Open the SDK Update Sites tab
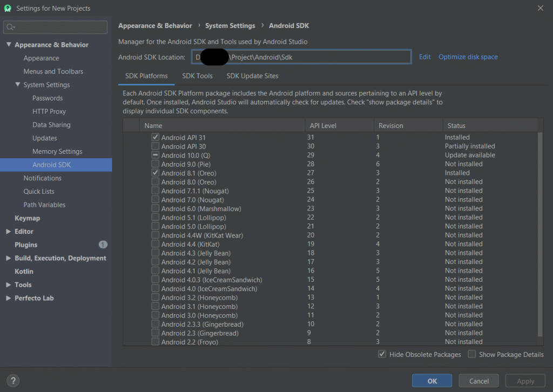Viewport: 553px width, 392px height. [252, 76]
